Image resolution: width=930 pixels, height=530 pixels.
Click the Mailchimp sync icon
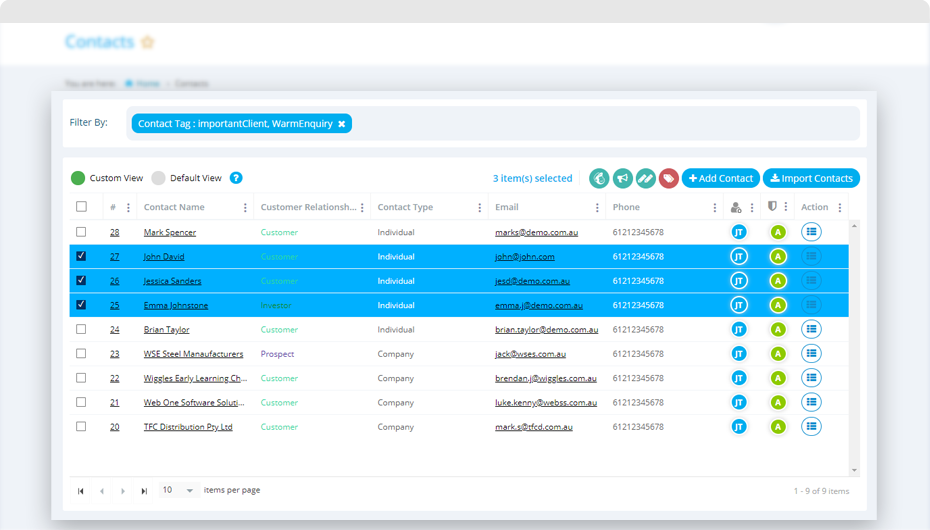click(599, 178)
